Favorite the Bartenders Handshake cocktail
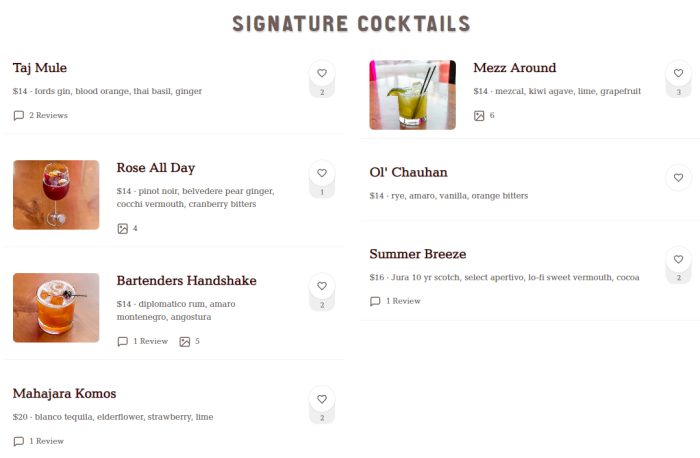 [x=322, y=286]
